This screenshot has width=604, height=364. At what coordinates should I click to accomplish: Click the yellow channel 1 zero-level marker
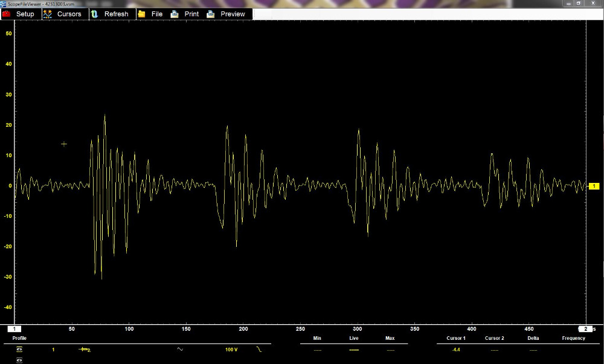pyautogui.click(x=594, y=187)
